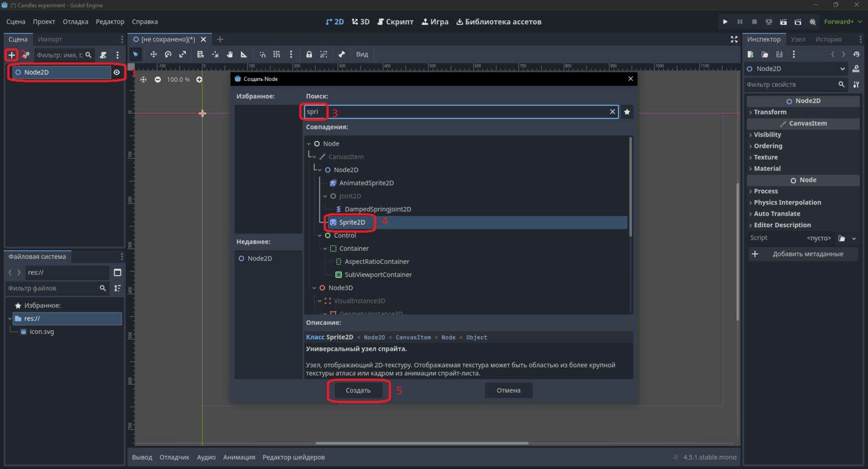
Task: Select the Rotate Mode tool
Action: [168, 54]
